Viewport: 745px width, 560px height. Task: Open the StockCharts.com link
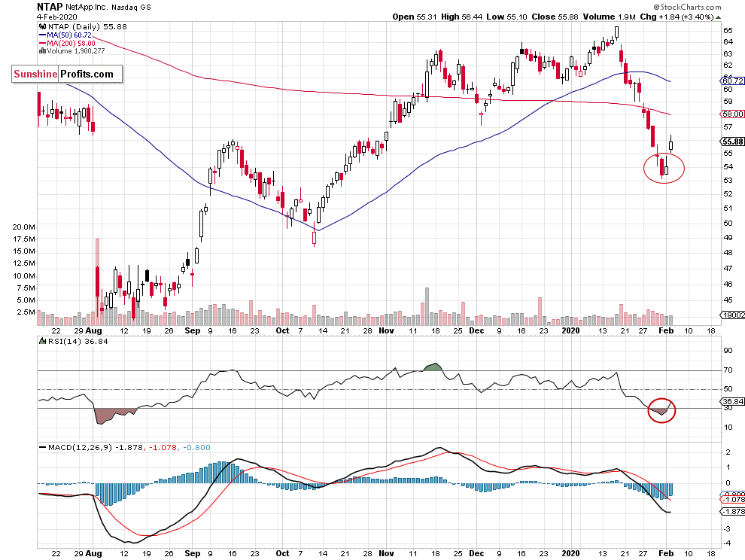click(691, 7)
